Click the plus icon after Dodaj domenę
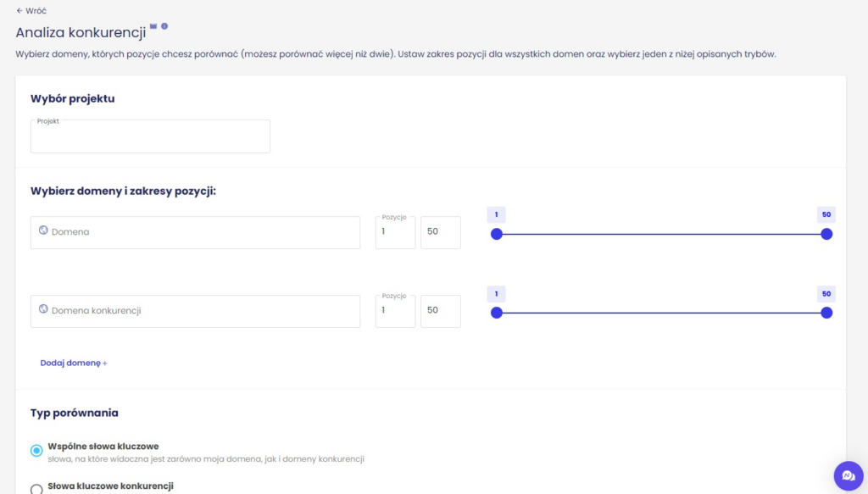868x494 pixels. (x=105, y=364)
